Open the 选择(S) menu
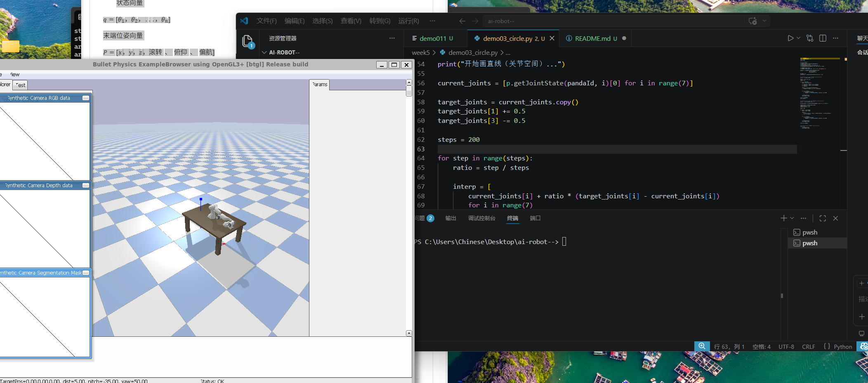 pos(323,21)
